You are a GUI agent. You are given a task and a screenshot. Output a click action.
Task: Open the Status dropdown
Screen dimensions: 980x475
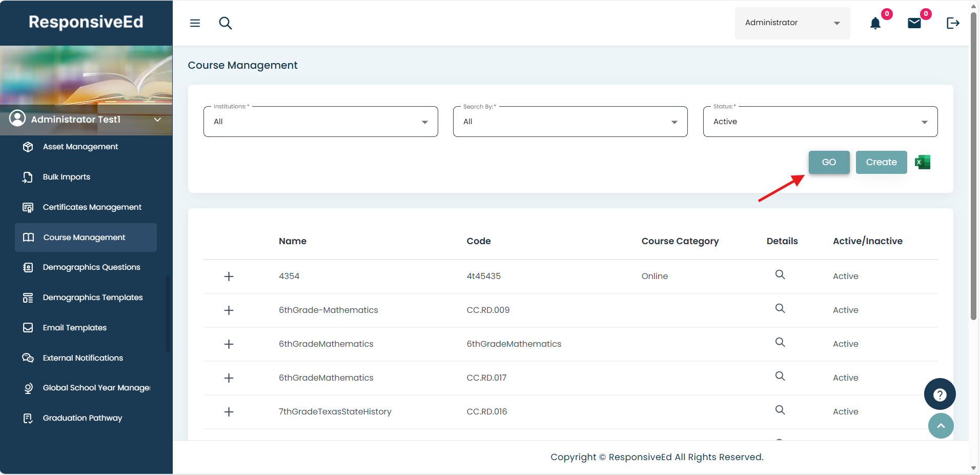click(x=820, y=122)
